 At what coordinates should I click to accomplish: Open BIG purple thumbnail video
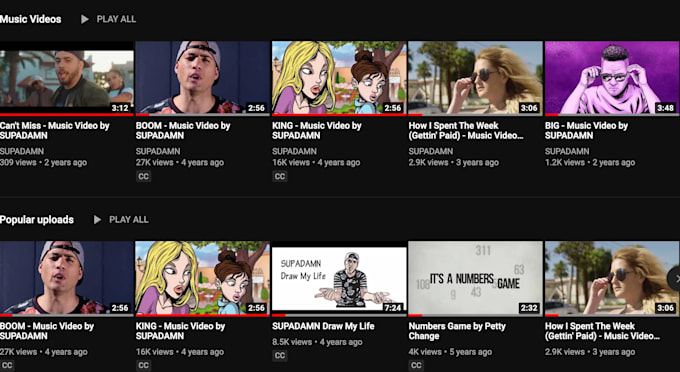(612, 78)
